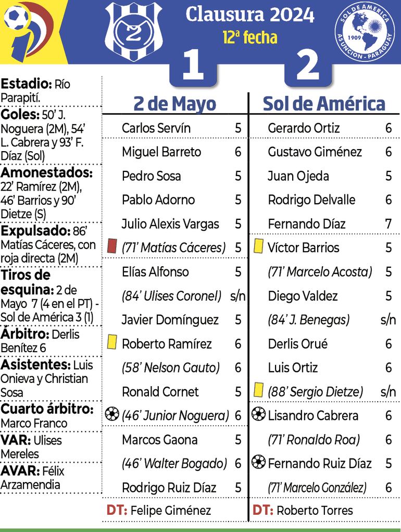
Task: Click the Clausura 2024 title
Action: pos(249,15)
